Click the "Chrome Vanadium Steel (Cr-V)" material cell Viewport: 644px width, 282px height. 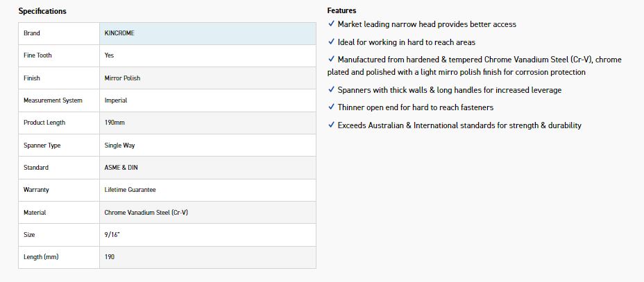146,213
